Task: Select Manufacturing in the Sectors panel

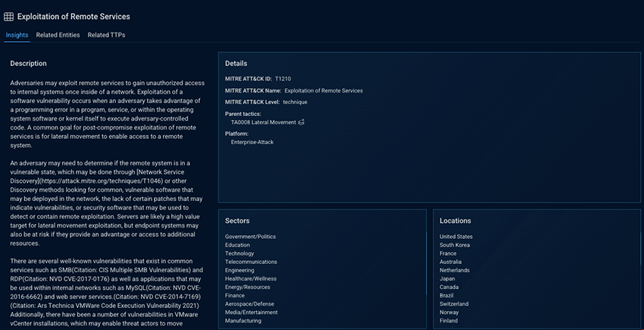Action: pyautogui.click(x=243, y=321)
